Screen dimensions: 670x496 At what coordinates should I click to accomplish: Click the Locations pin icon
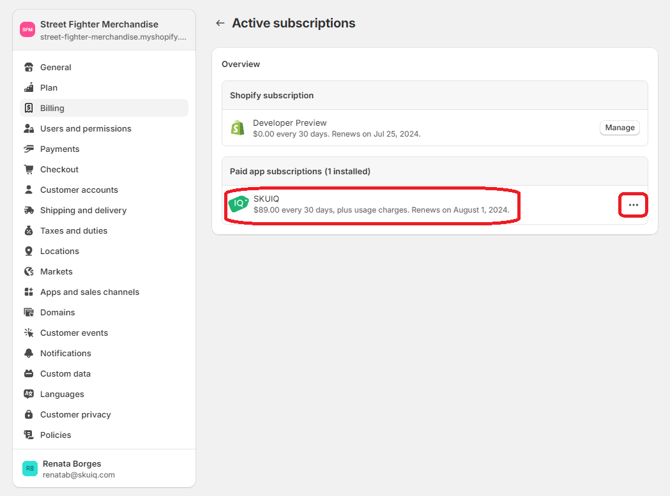29,251
